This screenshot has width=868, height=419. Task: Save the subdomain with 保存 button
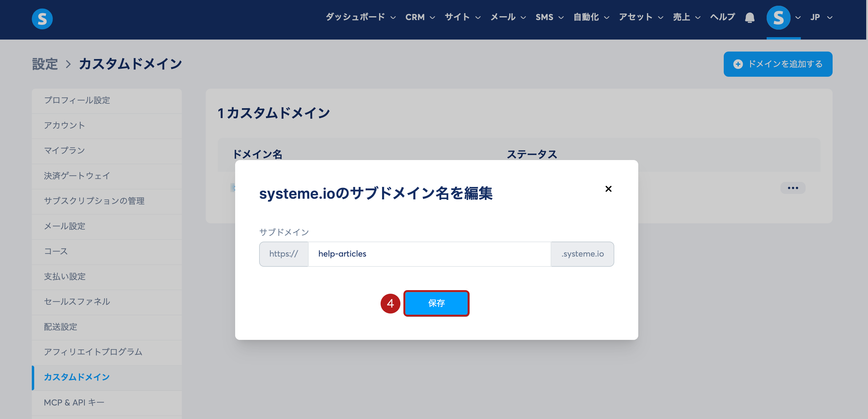click(436, 303)
